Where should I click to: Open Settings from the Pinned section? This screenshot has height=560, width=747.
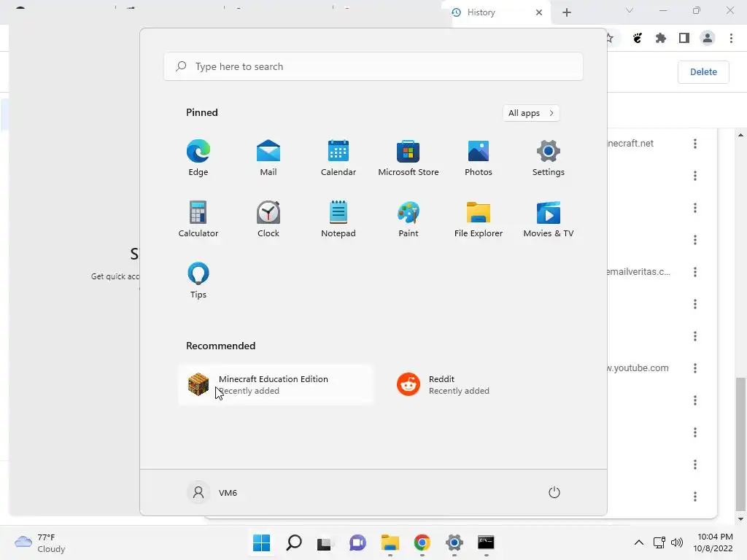(549, 158)
